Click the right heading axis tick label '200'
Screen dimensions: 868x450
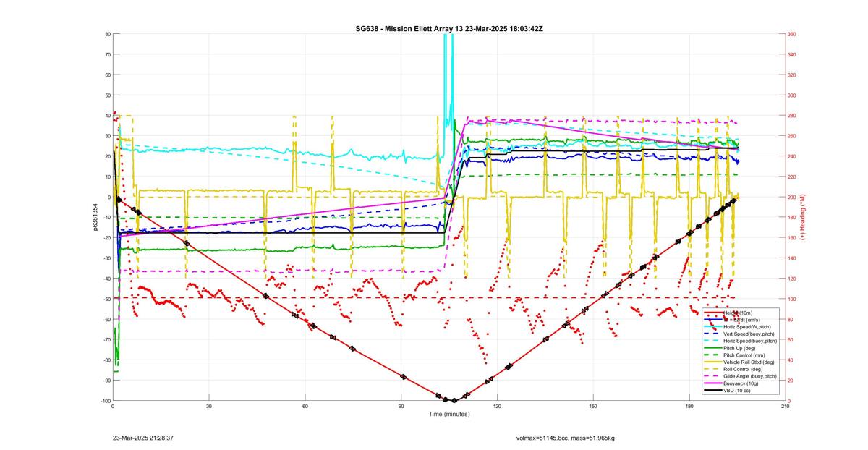point(792,198)
